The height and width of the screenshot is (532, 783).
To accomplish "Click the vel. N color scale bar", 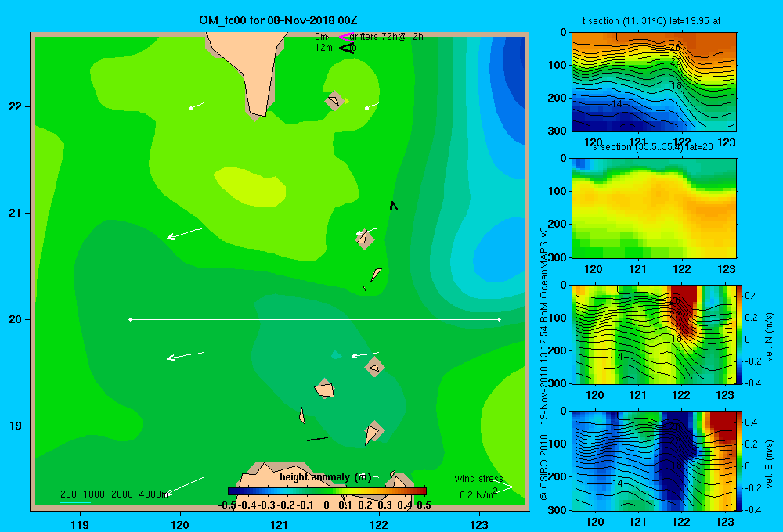I will [740, 334].
